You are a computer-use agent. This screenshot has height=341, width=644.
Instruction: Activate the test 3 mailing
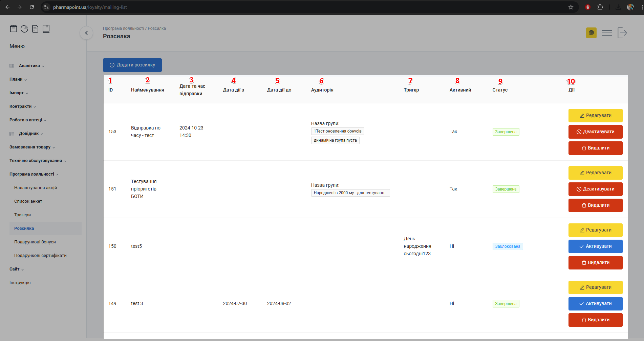pyautogui.click(x=595, y=304)
